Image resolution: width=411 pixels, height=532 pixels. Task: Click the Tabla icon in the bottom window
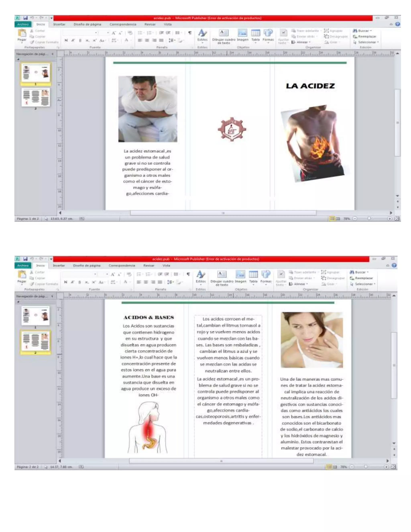pyautogui.click(x=253, y=274)
